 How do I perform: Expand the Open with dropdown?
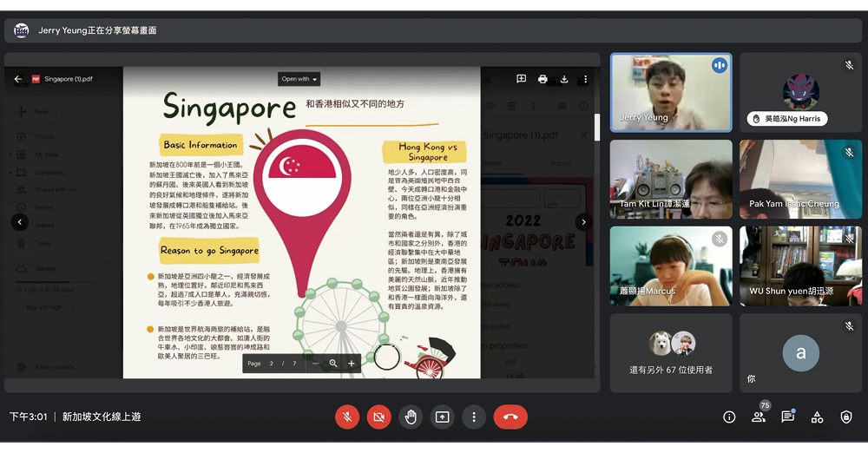pyautogui.click(x=299, y=79)
